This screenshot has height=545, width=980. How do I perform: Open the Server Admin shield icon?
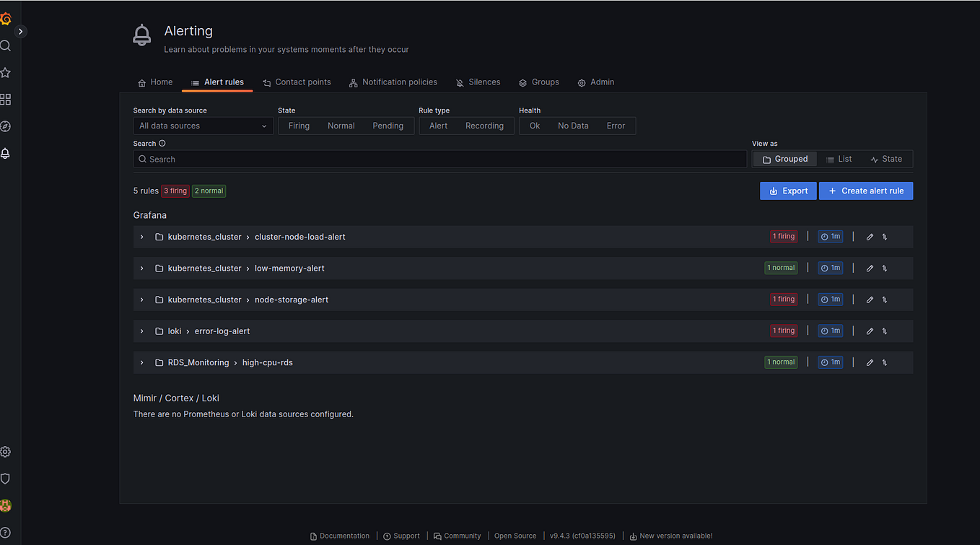tap(6, 478)
